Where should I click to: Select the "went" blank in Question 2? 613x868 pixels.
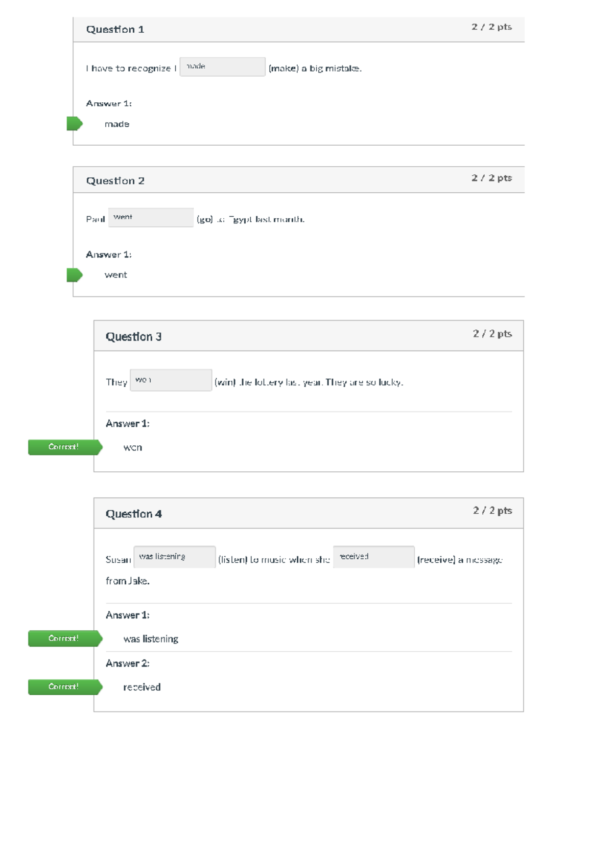click(x=151, y=218)
